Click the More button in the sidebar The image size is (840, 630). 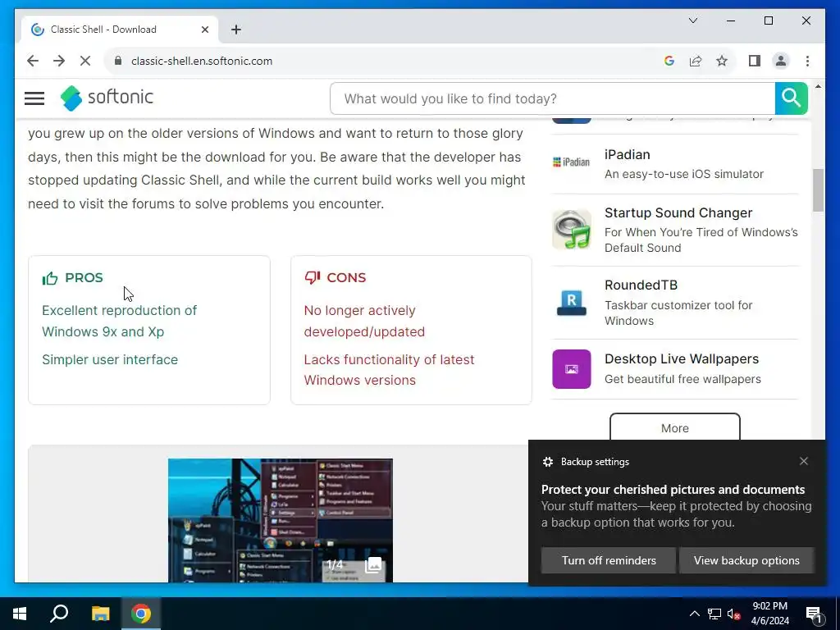pos(674,427)
